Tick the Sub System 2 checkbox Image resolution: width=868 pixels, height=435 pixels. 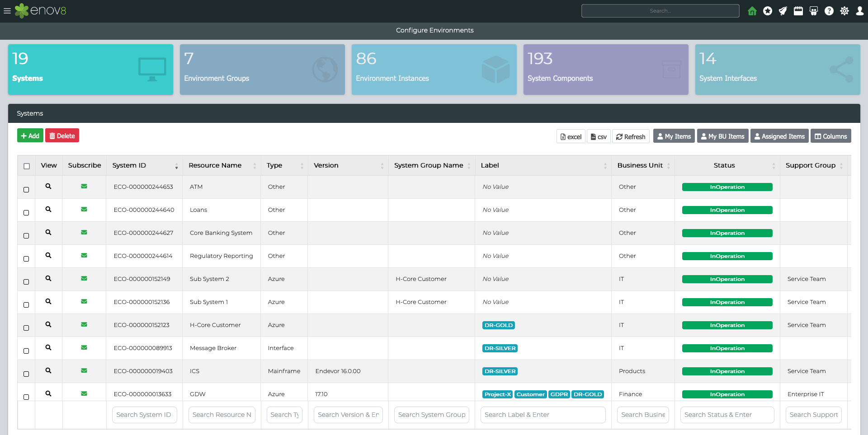coord(26,282)
